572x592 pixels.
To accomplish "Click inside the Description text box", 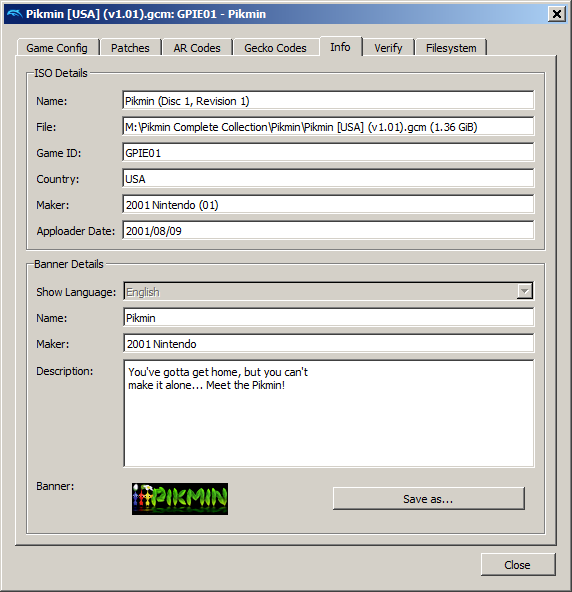I will [328, 413].
